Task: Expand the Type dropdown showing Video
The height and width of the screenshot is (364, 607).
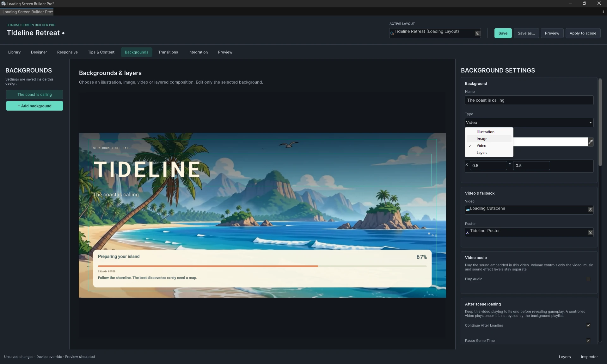Action: click(x=529, y=123)
